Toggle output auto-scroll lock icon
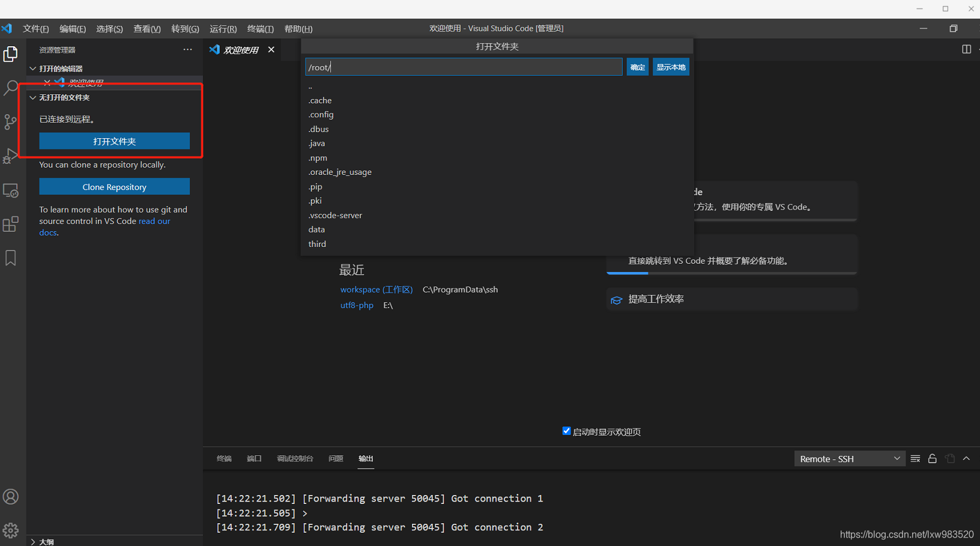Screen dimensions: 980x546 pyautogui.click(x=933, y=459)
